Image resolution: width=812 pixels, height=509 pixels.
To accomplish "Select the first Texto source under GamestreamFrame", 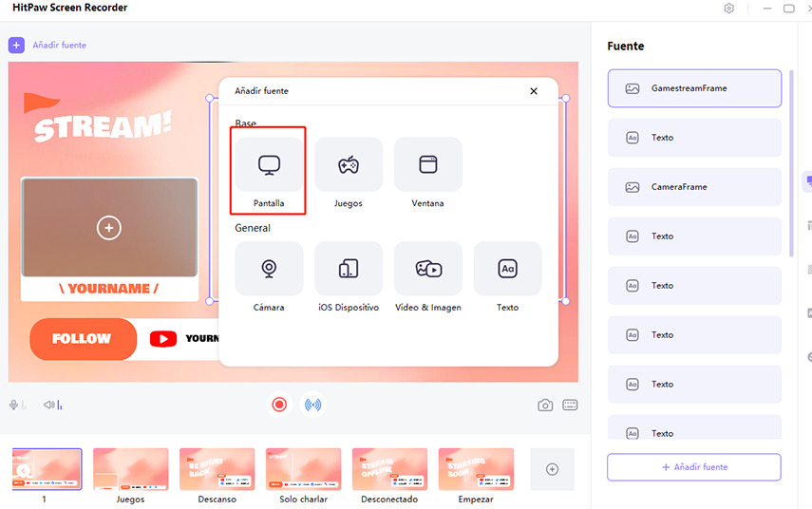I will coord(694,138).
